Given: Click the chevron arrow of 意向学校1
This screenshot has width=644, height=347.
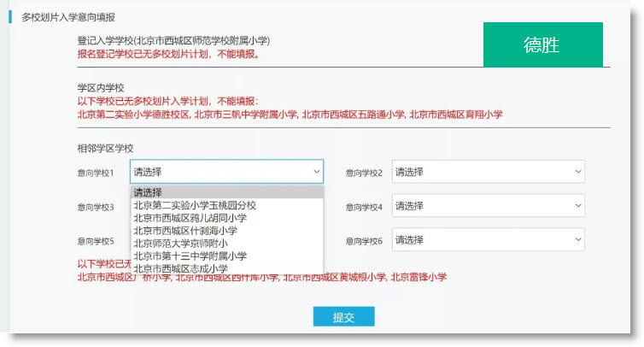Looking at the screenshot, I should tap(316, 172).
